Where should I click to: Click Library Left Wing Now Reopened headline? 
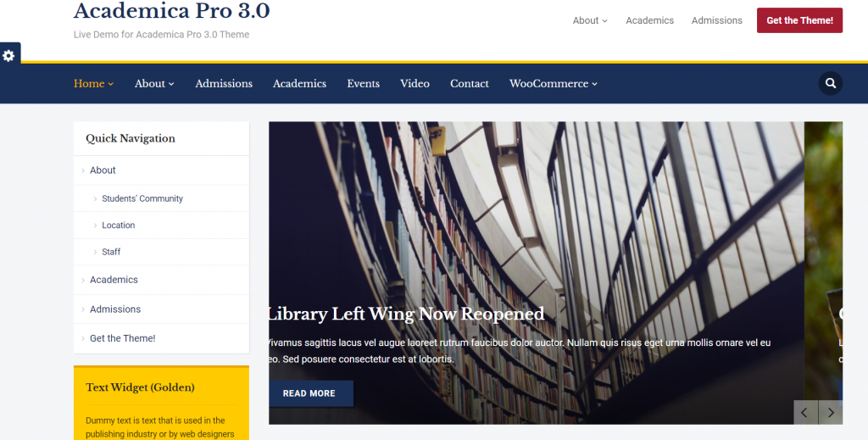pos(407,314)
